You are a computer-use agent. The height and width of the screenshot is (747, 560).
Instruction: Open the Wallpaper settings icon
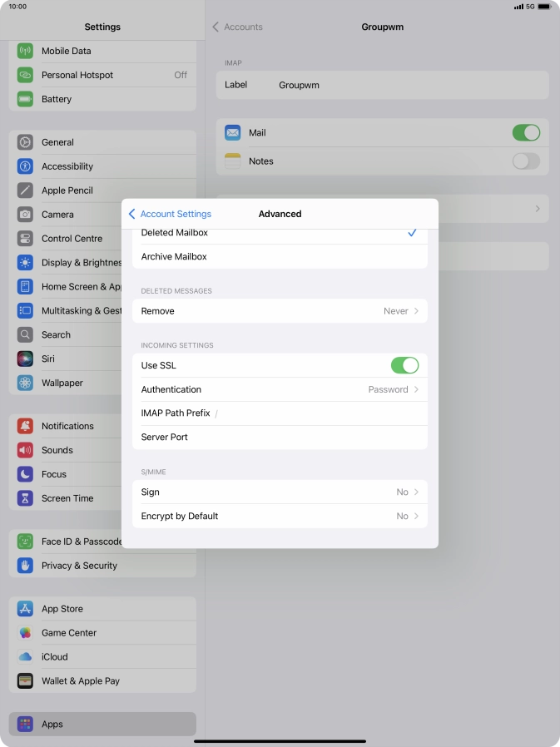point(25,383)
